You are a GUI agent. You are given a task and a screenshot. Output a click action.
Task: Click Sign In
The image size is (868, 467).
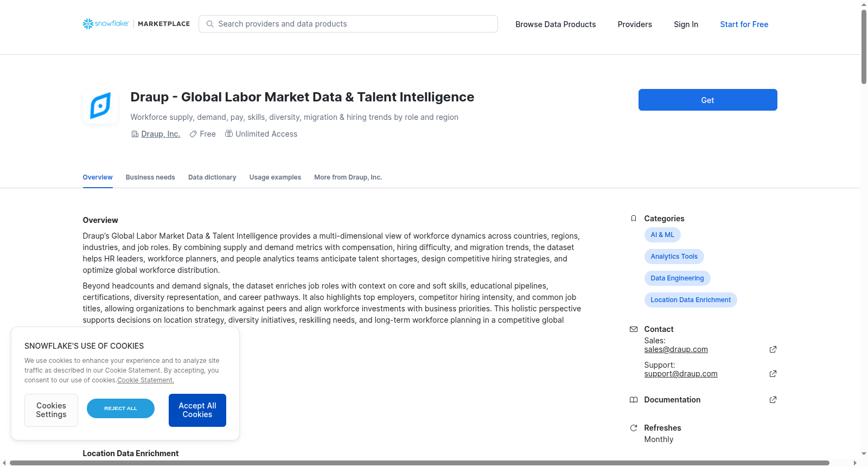(x=686, y=24)
